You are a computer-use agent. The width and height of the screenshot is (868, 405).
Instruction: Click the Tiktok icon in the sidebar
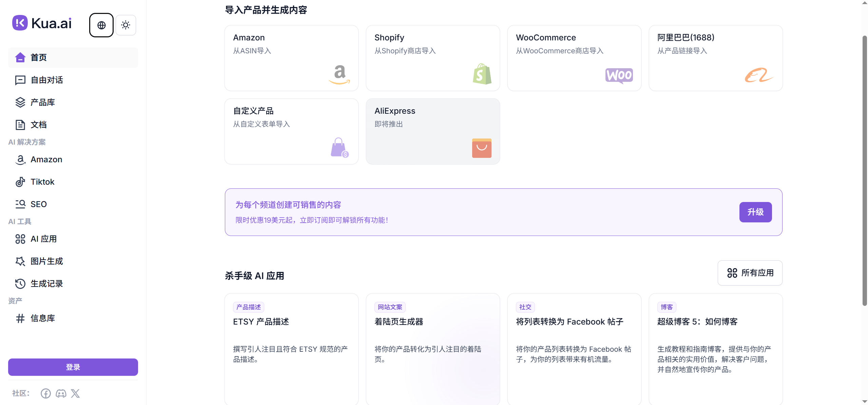tap(20, 182)
